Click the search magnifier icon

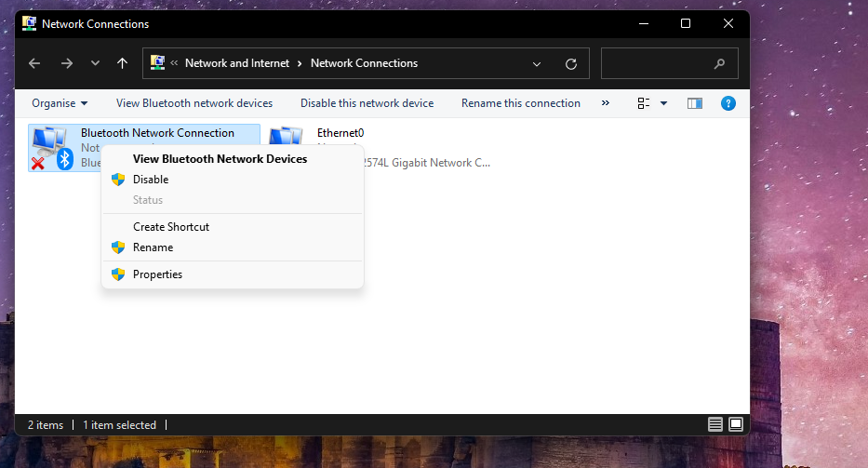[x=720, y=63]
